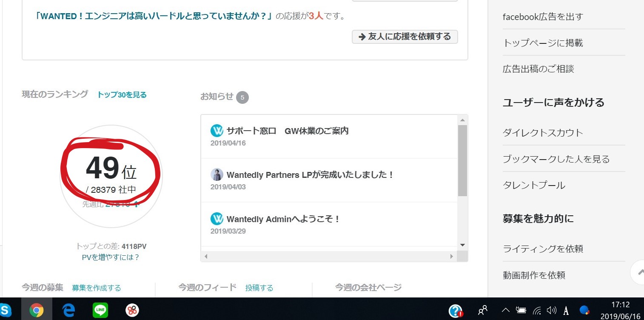Click the ユーザーに声をかける sidebar heading
This screenshot has width=644, height=320.
553,103
